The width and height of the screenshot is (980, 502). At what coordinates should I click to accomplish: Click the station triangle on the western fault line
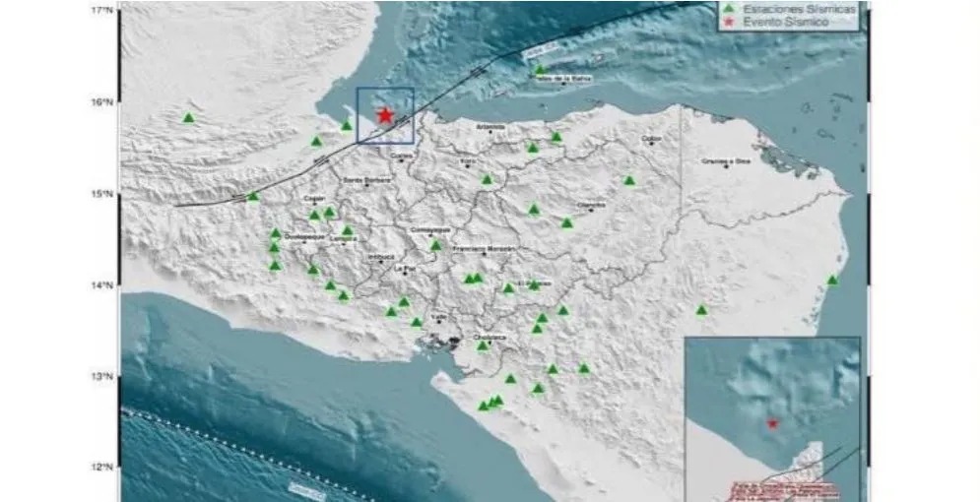253,197
